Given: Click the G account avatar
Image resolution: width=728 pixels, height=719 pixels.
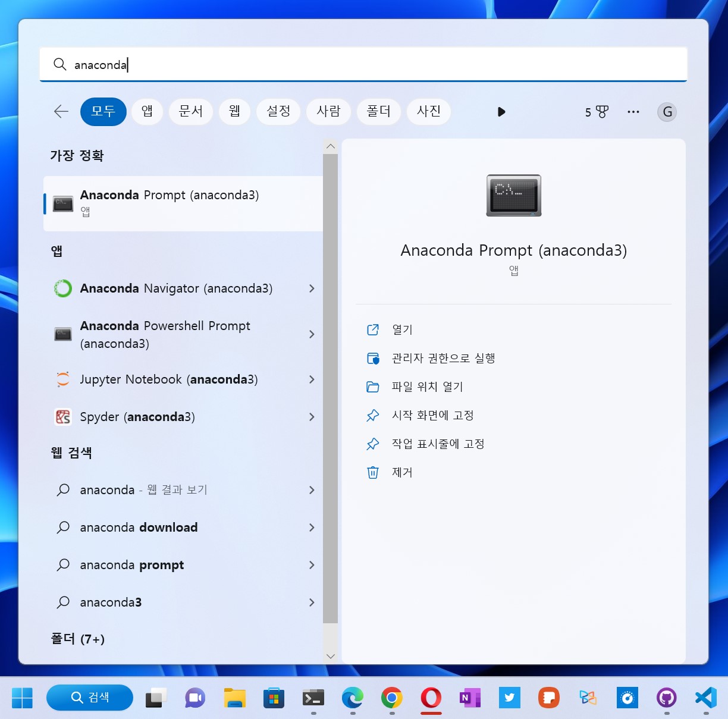Looking at the screenshot, I should 667,112.
